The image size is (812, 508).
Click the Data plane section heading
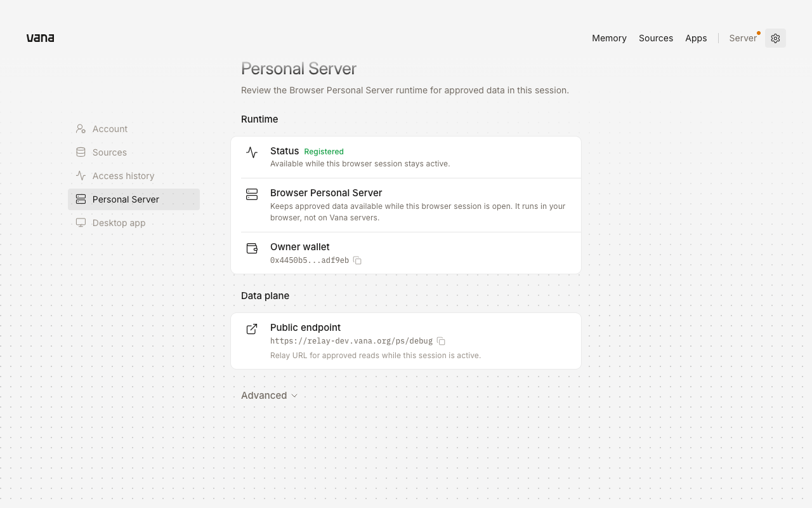pos(265,296)
